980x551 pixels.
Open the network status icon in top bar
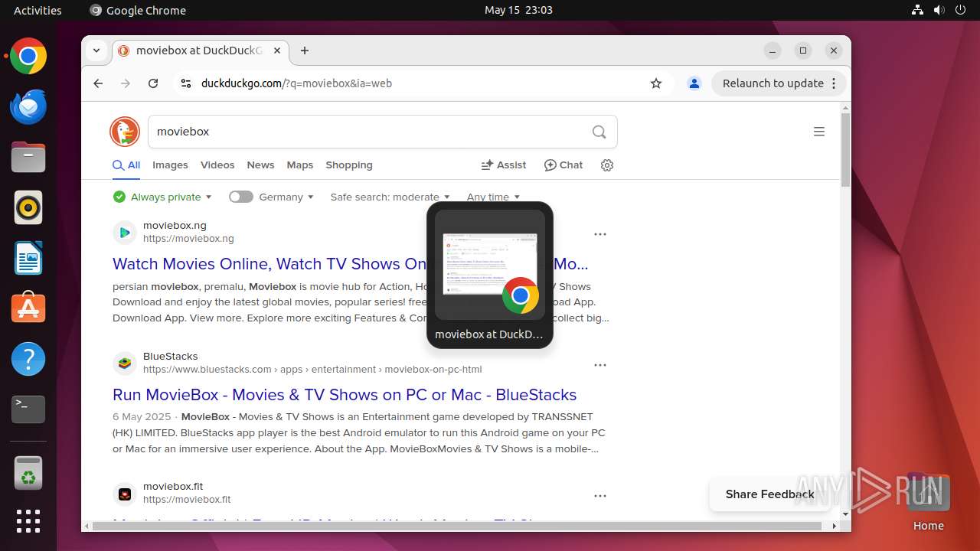(918, 10)
